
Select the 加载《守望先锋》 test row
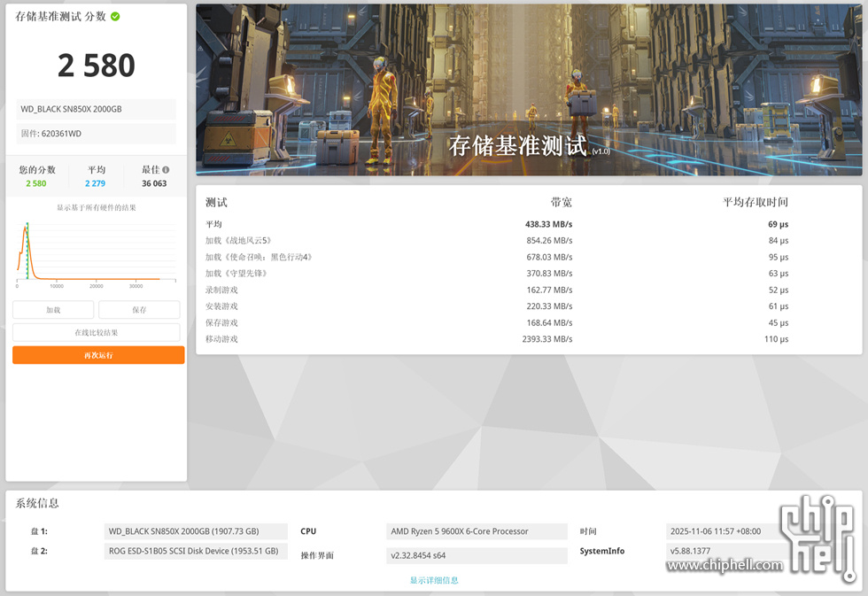(x=528, y=274)
